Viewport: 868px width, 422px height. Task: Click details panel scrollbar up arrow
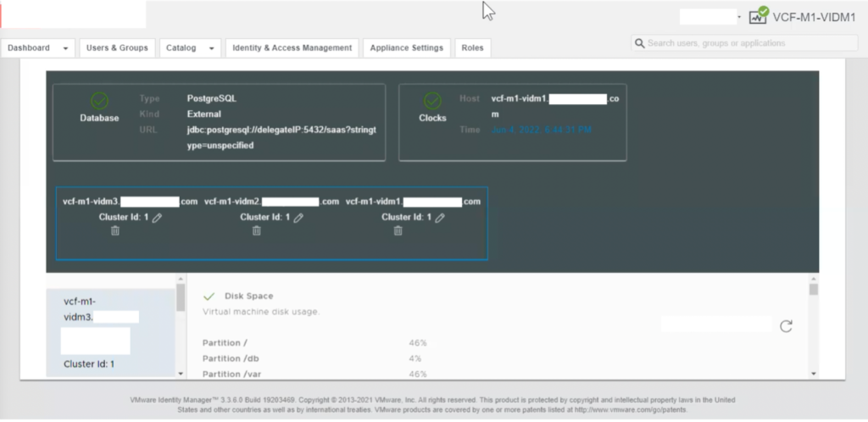[x=813, y=278]
